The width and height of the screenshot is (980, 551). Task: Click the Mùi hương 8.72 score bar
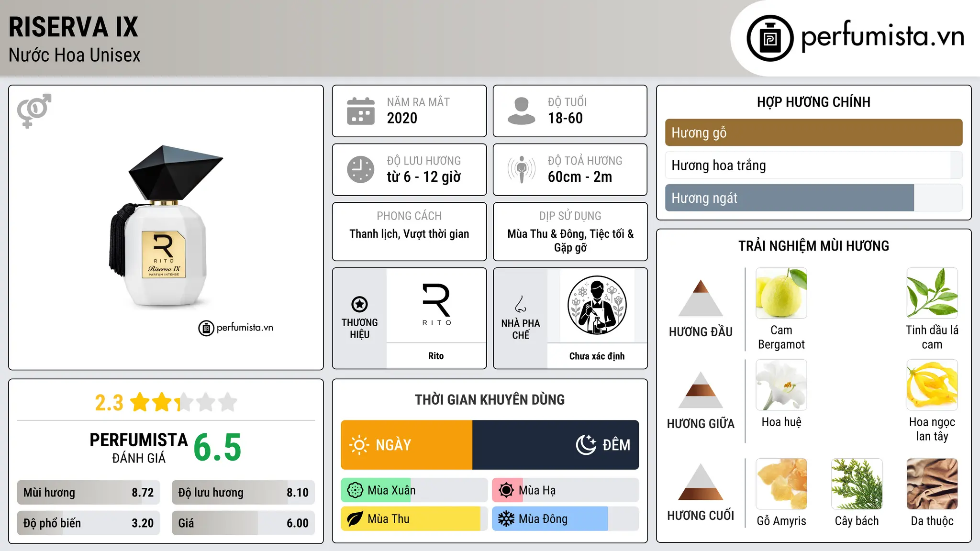coord(89,493)
